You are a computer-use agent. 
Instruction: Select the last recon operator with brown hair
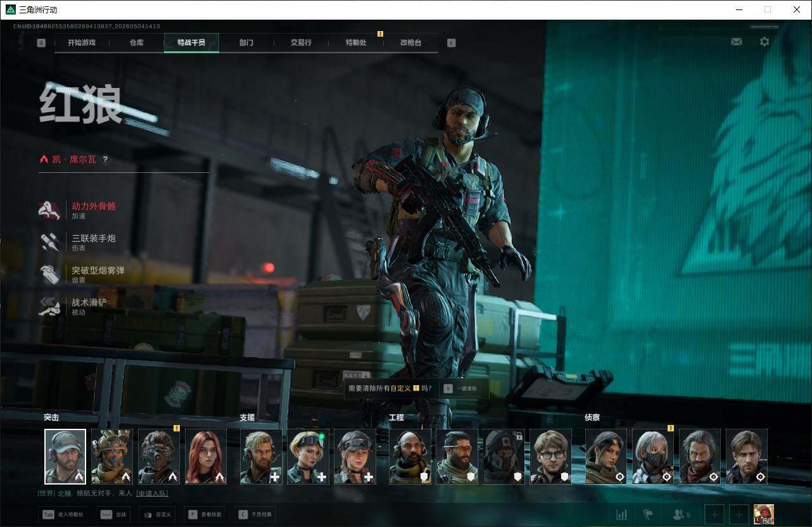click(747, 457)
